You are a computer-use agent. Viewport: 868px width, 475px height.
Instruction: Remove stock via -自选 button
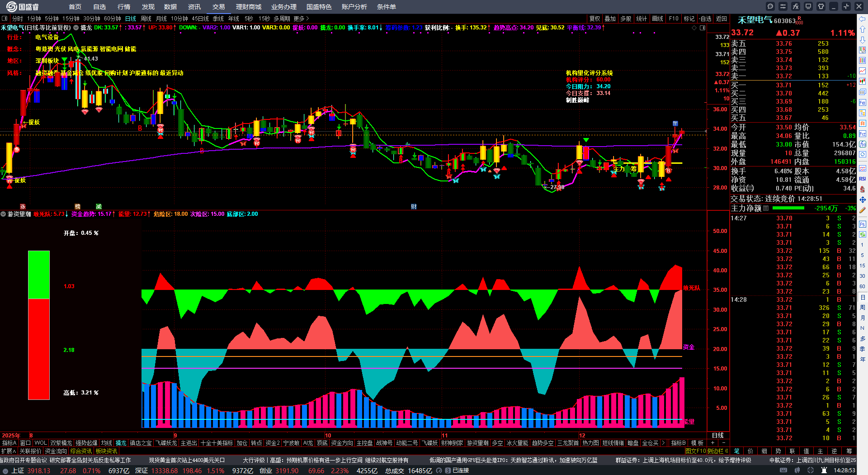pyautogui.click(x=705, y=19)
